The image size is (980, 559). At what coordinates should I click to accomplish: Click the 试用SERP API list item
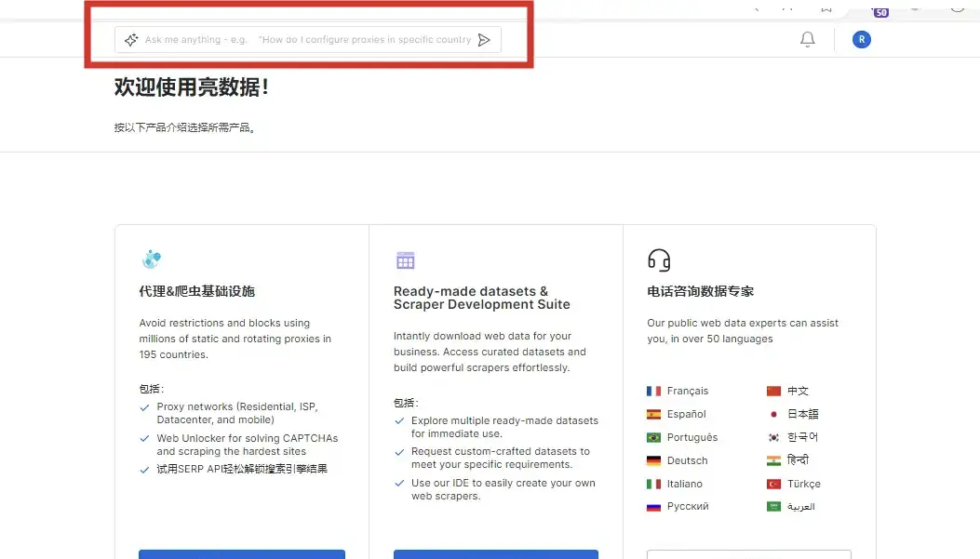pos(242,469)
